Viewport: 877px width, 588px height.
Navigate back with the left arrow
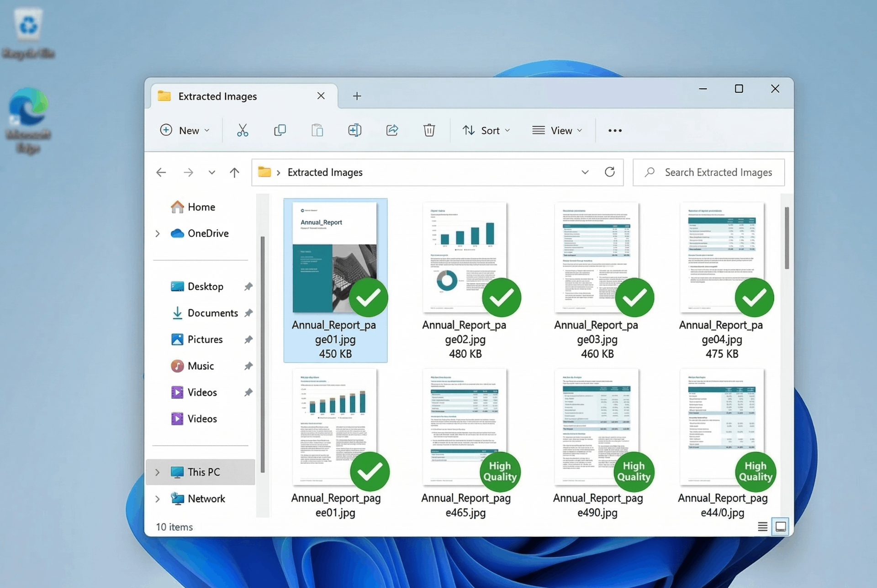pyautogui.click(x=161, y=172)
